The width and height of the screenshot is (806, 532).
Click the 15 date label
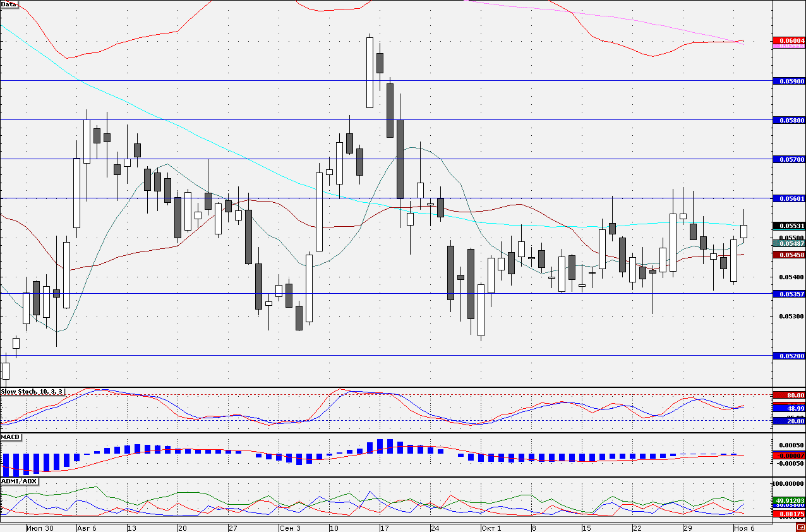coord(586,528)
